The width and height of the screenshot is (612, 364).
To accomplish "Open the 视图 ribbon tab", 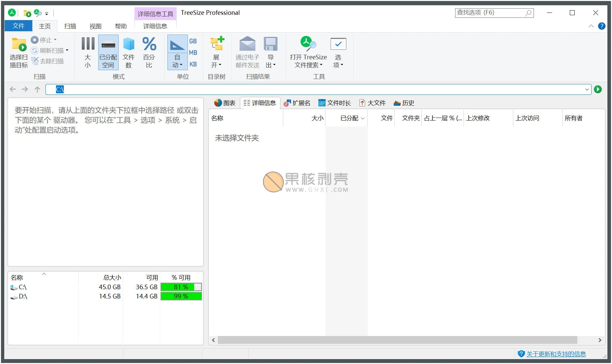I will [x=95, y=26].
